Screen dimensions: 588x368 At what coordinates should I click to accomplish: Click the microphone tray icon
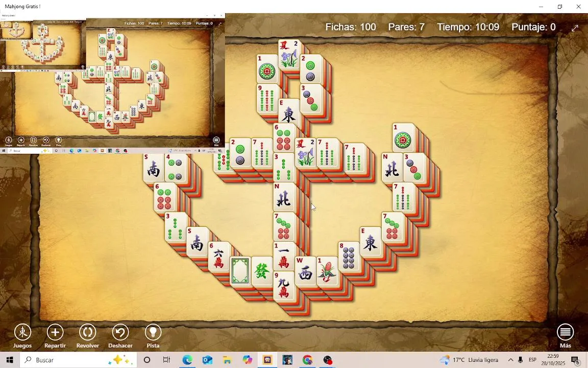click(x=520, y=360)
